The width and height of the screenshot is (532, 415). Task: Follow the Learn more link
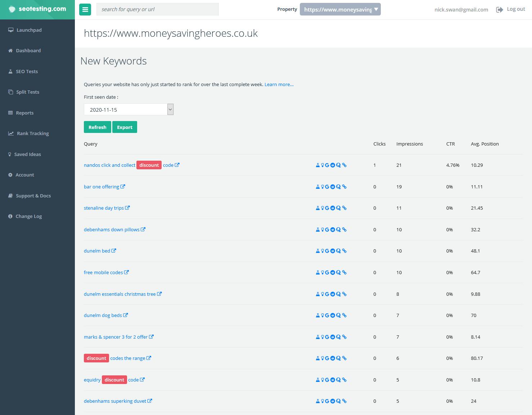pos(279,84)
